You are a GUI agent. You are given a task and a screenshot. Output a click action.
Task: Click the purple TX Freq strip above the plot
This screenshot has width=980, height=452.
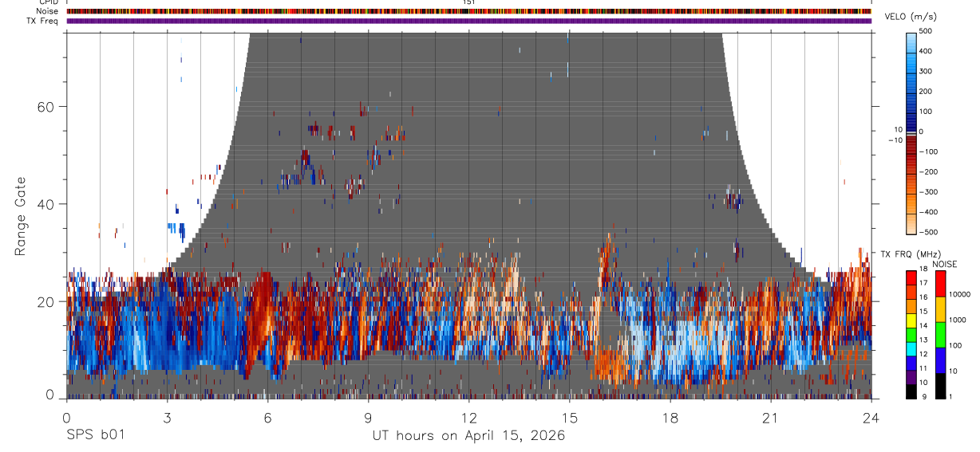pyautogui.click(x=469, y=21)
